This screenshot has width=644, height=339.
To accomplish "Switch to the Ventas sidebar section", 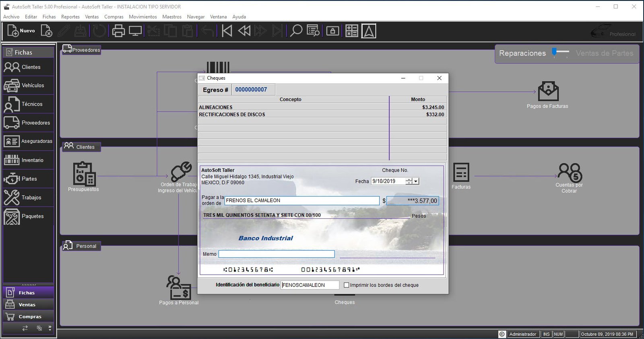I will pyautogui.click(x=28, y=305).
